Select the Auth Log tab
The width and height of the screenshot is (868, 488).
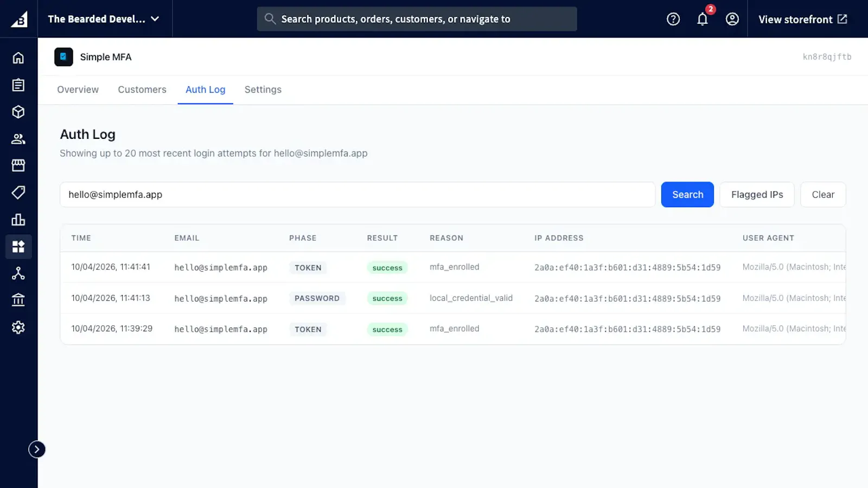pyautogui.click(x=206, y=89)
